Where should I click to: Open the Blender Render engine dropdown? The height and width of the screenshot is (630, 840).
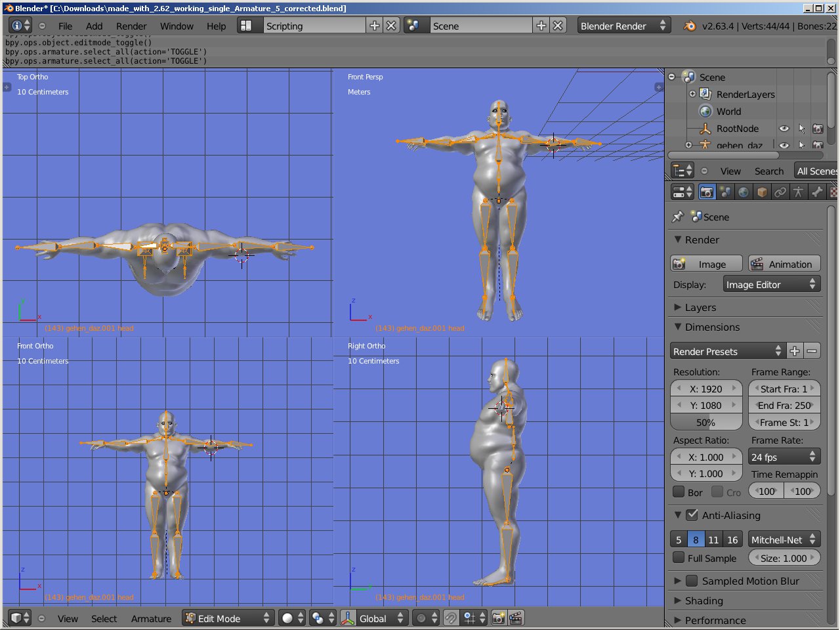[623, 26]
